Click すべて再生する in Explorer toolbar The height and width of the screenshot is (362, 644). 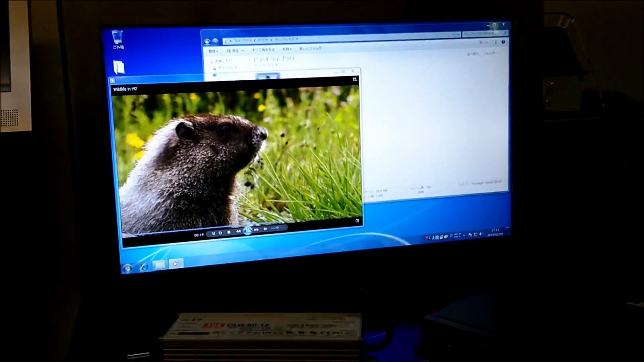tap(263, 49)
